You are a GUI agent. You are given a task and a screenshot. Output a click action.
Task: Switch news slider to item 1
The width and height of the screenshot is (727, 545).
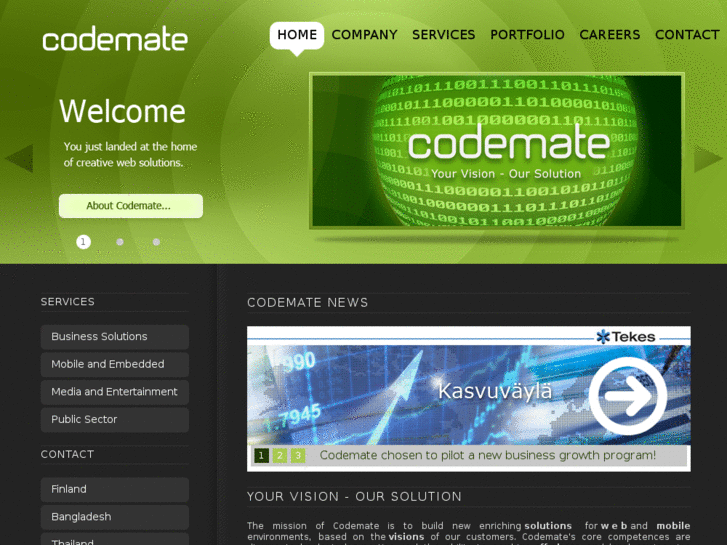click(261, 455)
